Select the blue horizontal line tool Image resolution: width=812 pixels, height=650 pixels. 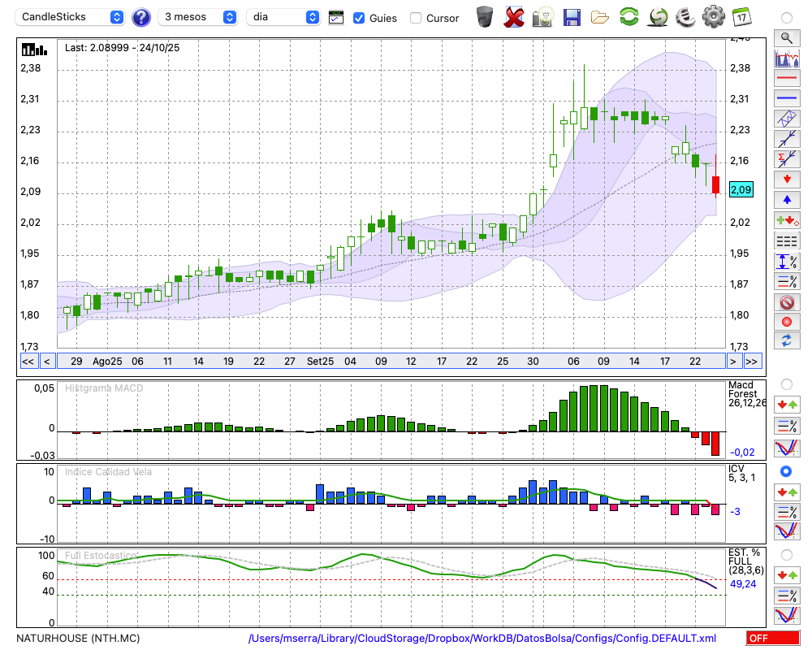pyautogui.click(x=786, y=98)
